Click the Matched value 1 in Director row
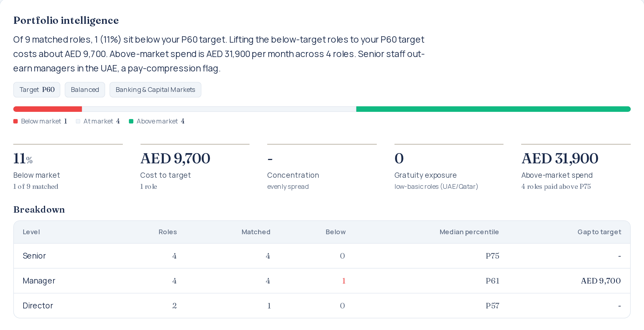Screen dimensions: 644x330 (x=269, y=306)
